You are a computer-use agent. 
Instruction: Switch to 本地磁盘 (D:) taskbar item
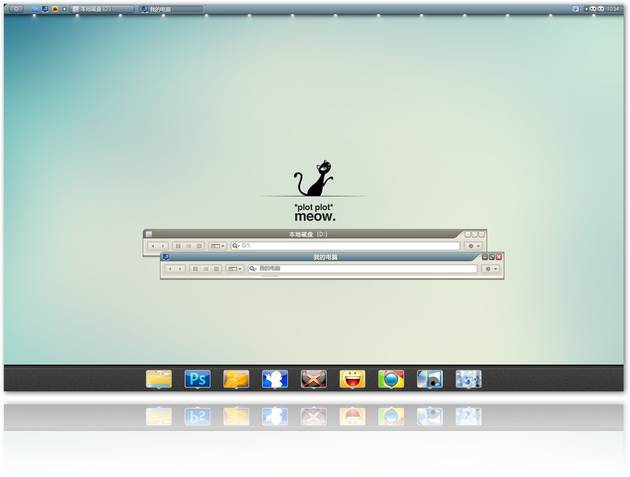[x=98, y=9]
